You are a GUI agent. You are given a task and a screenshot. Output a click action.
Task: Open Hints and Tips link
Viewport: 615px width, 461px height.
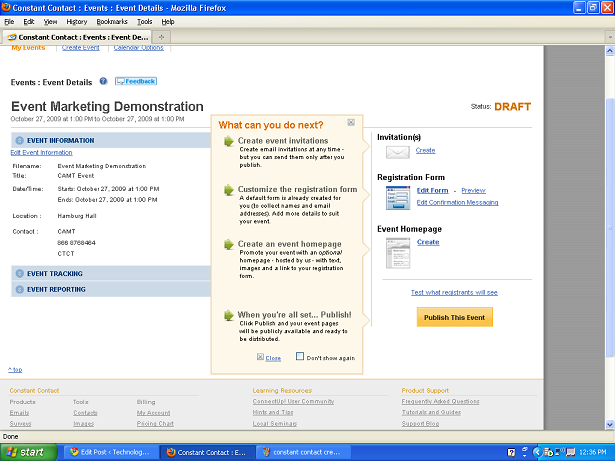click(273, 412)
